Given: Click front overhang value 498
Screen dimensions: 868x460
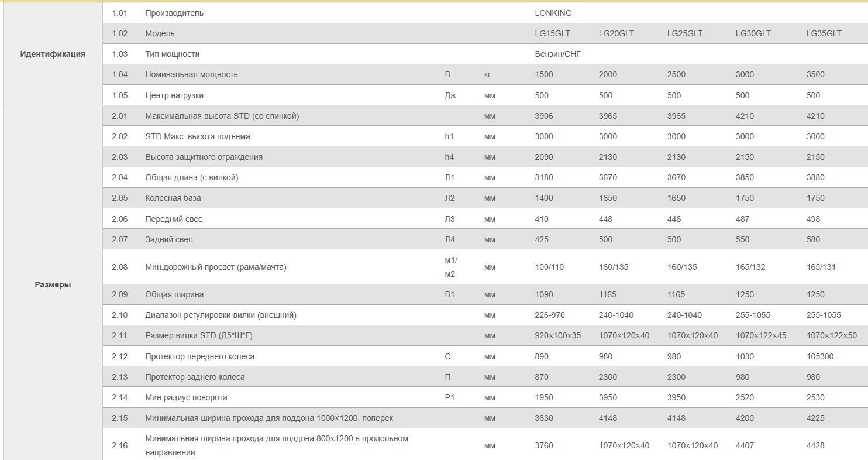Looking at the screenshot, I should pos(813,219).
